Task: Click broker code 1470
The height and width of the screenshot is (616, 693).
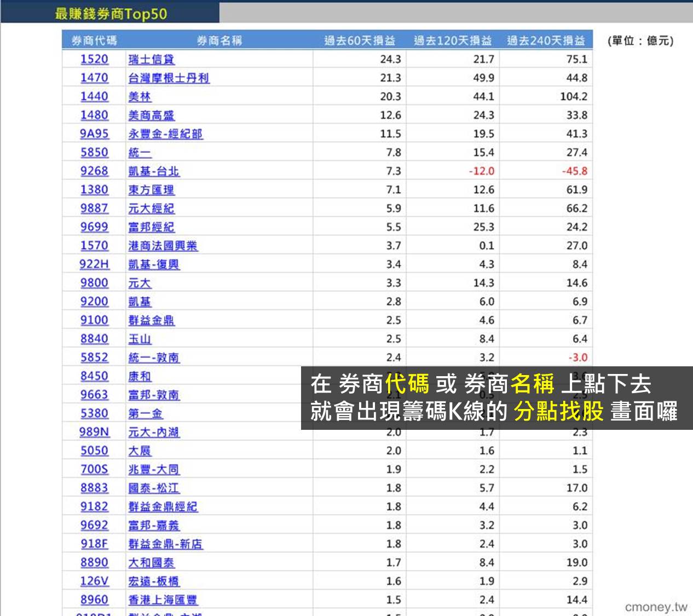Action: pyautogui.click(x=94, y=78)
